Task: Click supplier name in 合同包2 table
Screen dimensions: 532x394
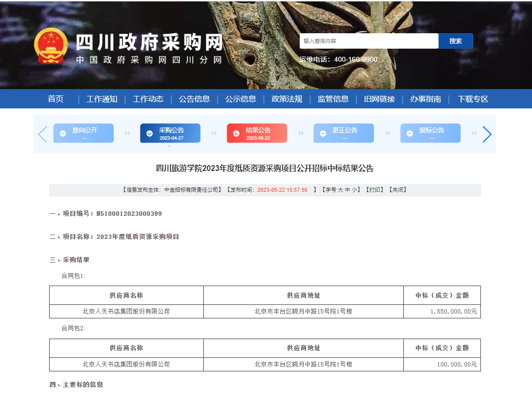Action: coord(126,364)
